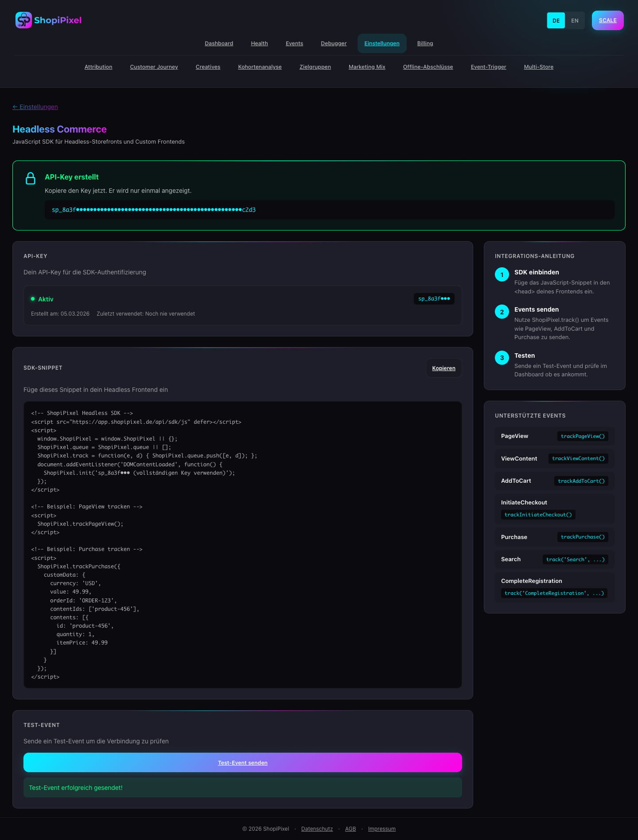
Task: Click the Test-Event erfolgreich gesendet message
Action: 242,788
